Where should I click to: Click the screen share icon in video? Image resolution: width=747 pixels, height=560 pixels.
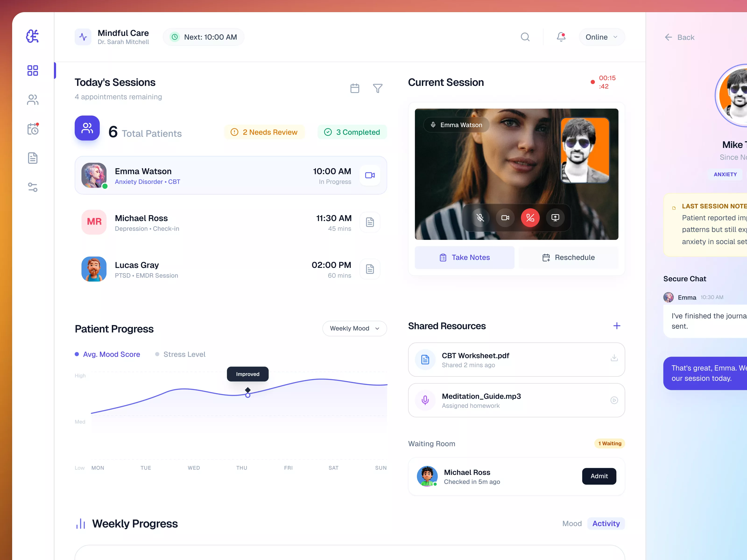[x=555, y=218]
